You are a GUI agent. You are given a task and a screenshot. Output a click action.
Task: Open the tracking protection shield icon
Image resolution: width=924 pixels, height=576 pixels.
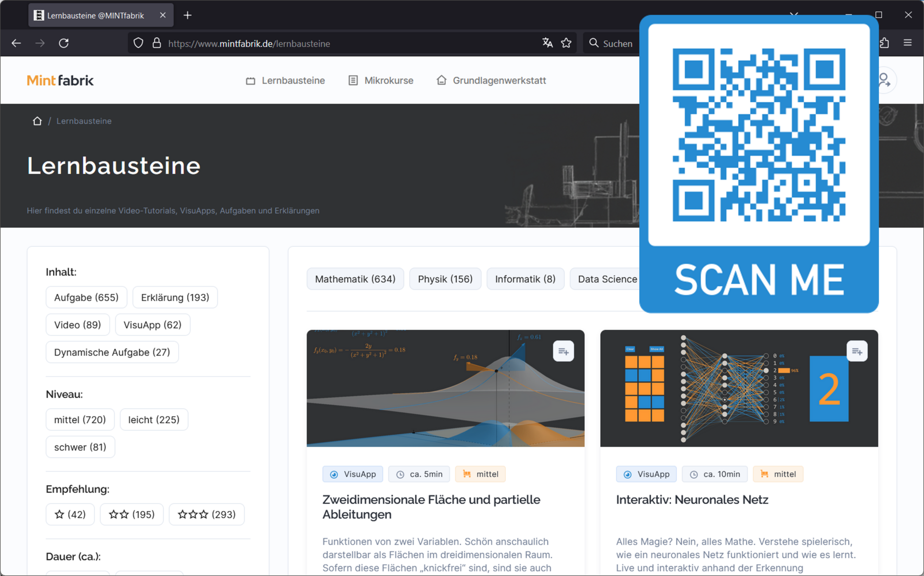138,43
